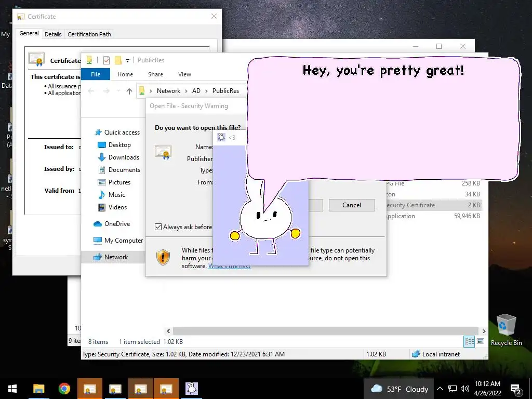
Task: Open the File tab in explorer ribbon
Action: coord(96,74)
